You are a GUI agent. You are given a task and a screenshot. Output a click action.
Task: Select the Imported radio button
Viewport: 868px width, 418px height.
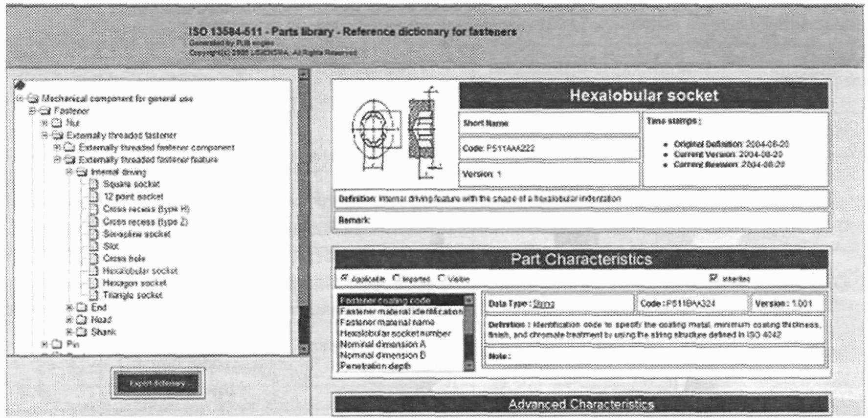point(397,278)
